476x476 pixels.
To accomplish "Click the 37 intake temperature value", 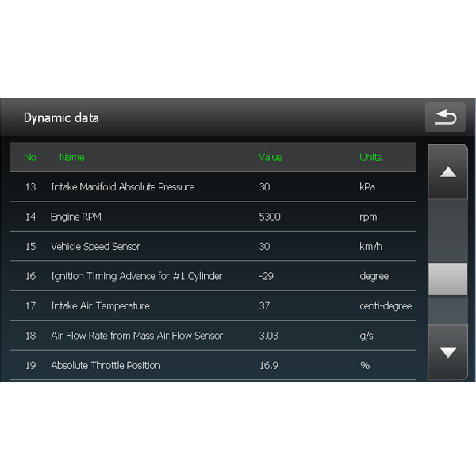I will tap(264, 306).
